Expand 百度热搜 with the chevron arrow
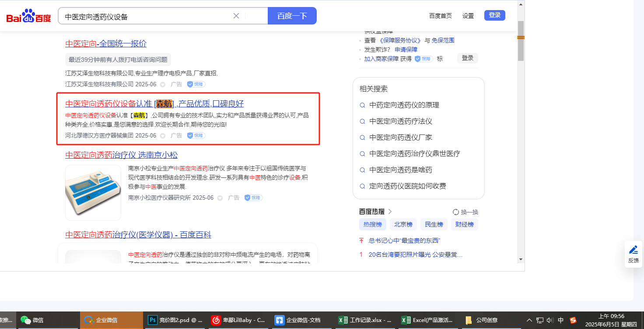The image size is (644, 329). click(390, 212)
